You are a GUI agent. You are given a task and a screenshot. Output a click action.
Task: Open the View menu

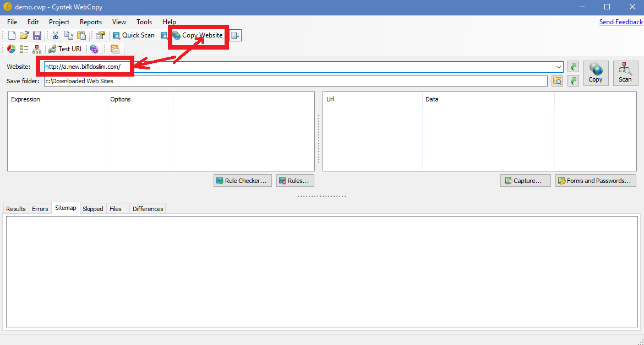pyautogui.click(x=119, y=22)
